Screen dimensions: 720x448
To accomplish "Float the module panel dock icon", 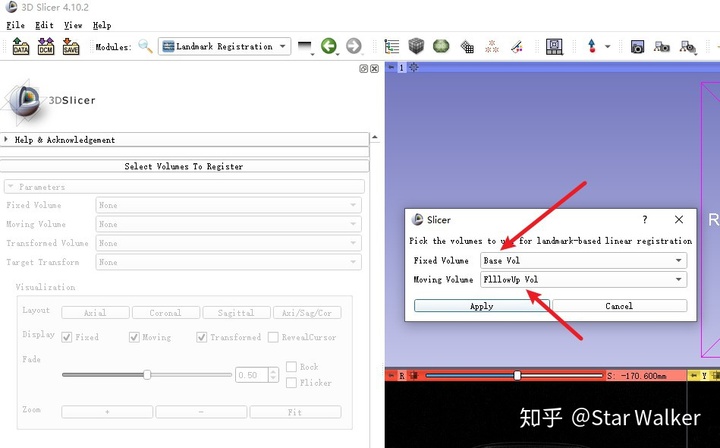I will coord(364,68).
